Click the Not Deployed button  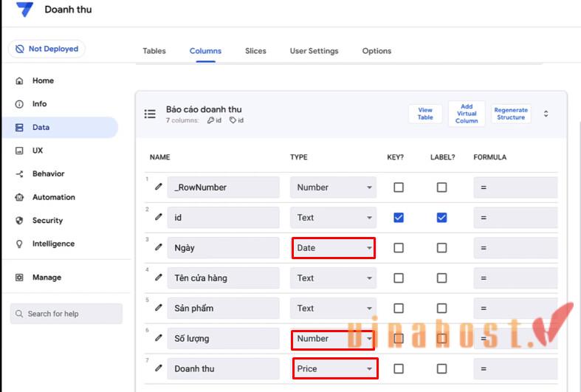coord(47,49)
